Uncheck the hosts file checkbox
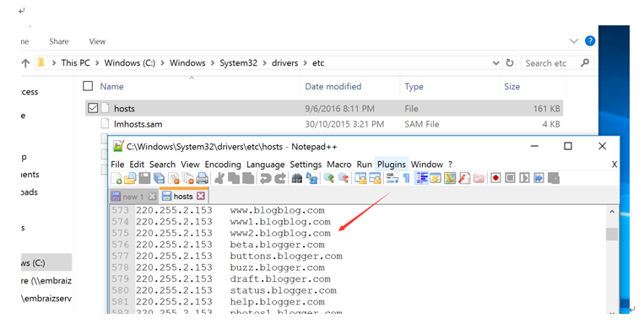Image resolution: width=644 pixels, height=335 pixels. (x=93, y=108)
